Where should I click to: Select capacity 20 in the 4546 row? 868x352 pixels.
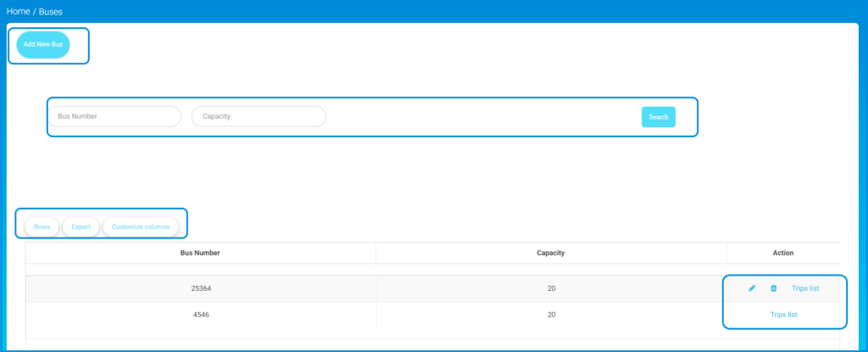pyautogui.click(x=551, y=315)
